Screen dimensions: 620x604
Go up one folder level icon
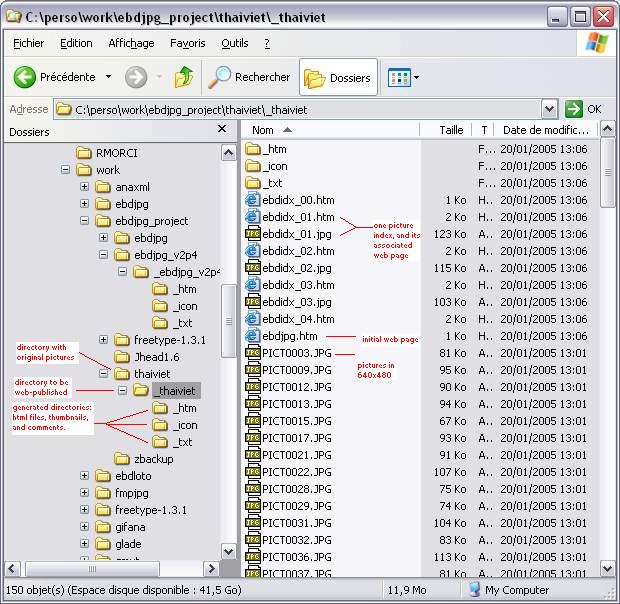pos(183,77)
